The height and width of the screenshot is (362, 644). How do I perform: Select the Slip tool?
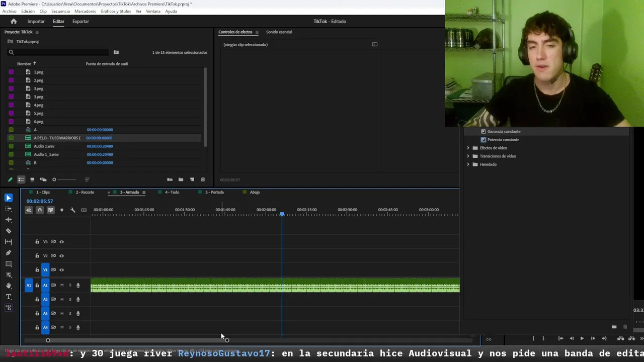point(9,242)
